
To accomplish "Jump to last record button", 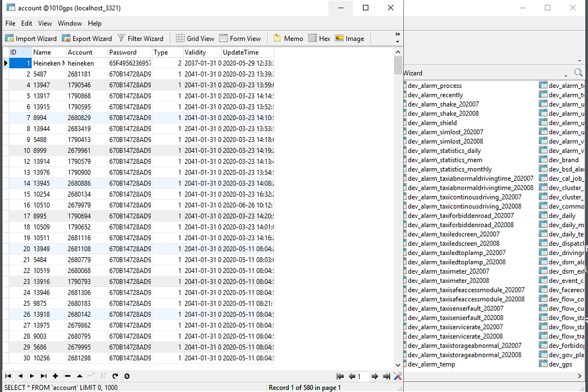I will (44, 376).
